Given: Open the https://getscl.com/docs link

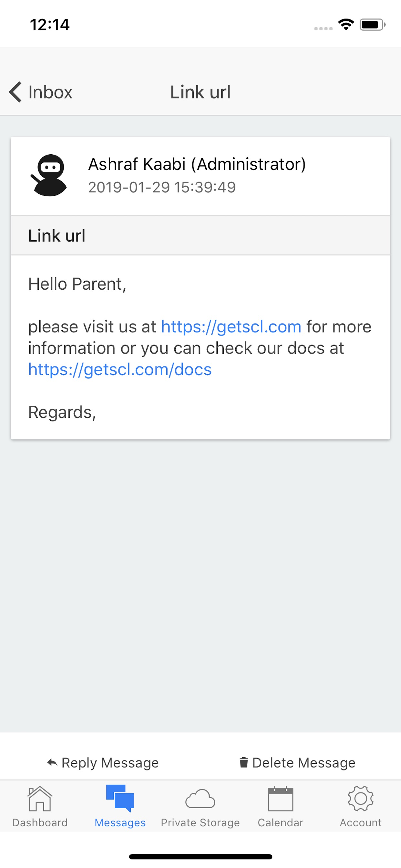Looking at the screenshot, I should coord(120,369).
